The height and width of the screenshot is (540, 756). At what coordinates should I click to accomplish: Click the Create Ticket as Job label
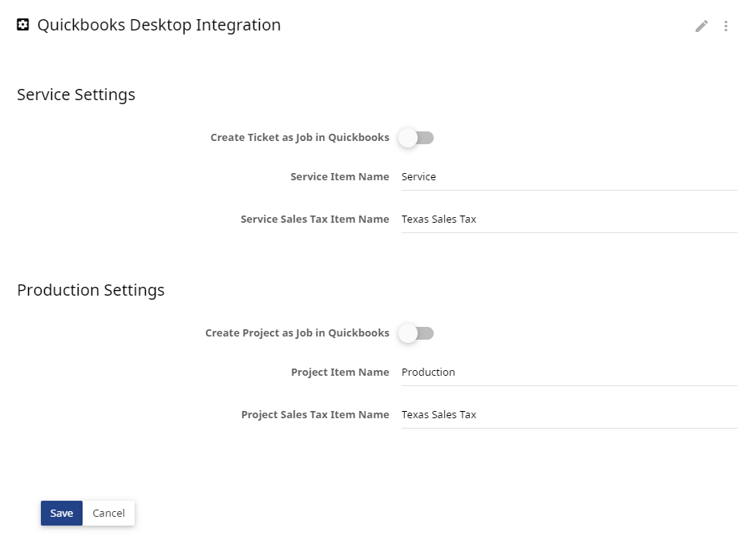[300, 138]
